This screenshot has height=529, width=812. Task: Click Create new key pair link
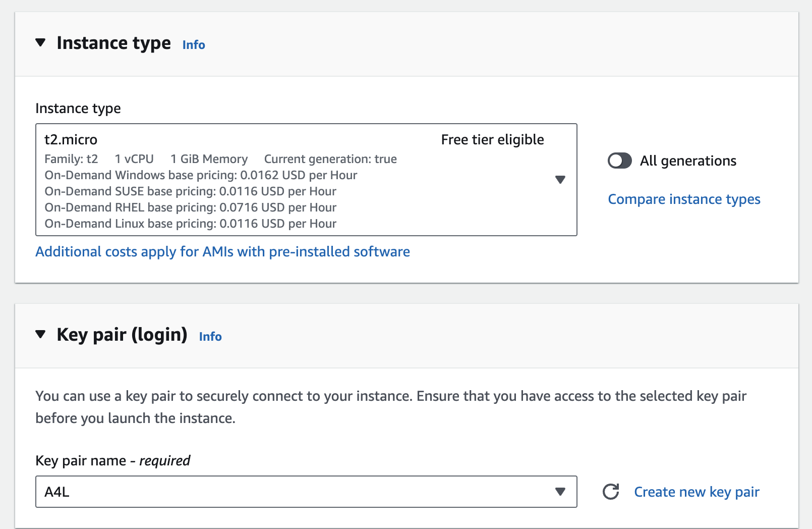[697, 492]
